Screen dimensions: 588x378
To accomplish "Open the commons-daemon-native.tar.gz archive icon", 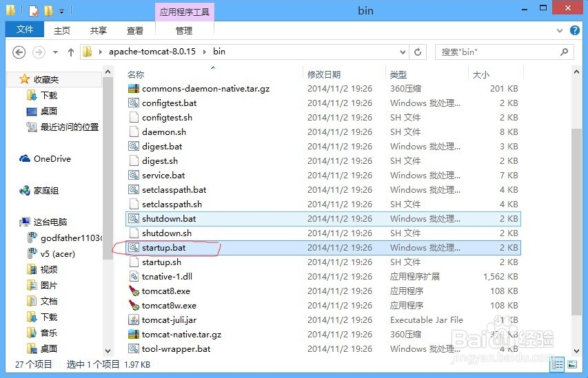I will pyautogui.click(x=134, y=89).
